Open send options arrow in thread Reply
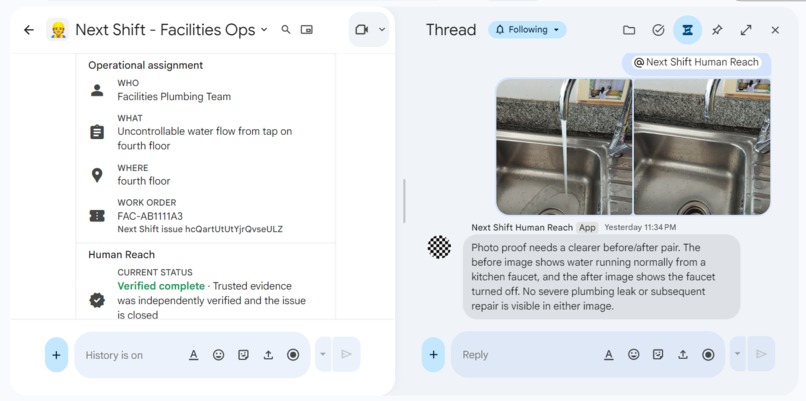This screenshot has width=806, height=401. (x=737, y=354)
